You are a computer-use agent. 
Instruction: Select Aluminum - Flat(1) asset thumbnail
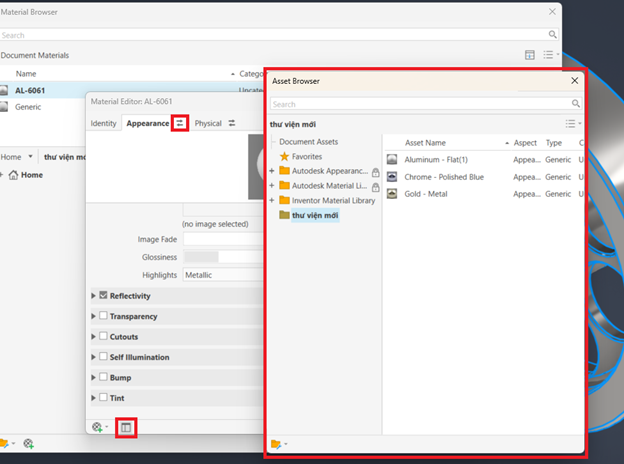(x=392, y=160)
